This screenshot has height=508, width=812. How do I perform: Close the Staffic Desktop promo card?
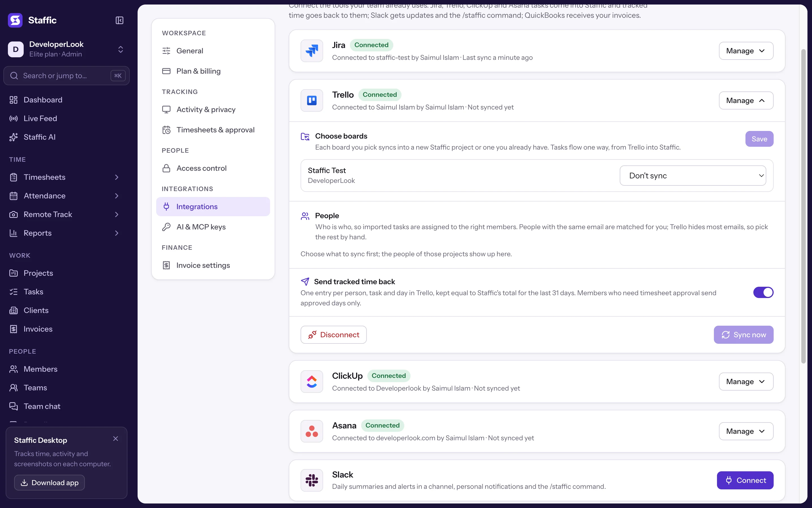pyautogui.click(x=115, y=439)
